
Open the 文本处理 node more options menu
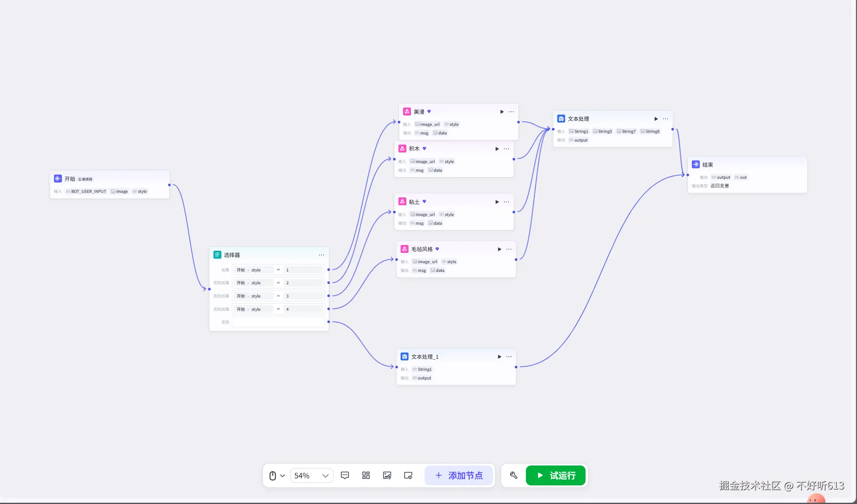[665, 119]
